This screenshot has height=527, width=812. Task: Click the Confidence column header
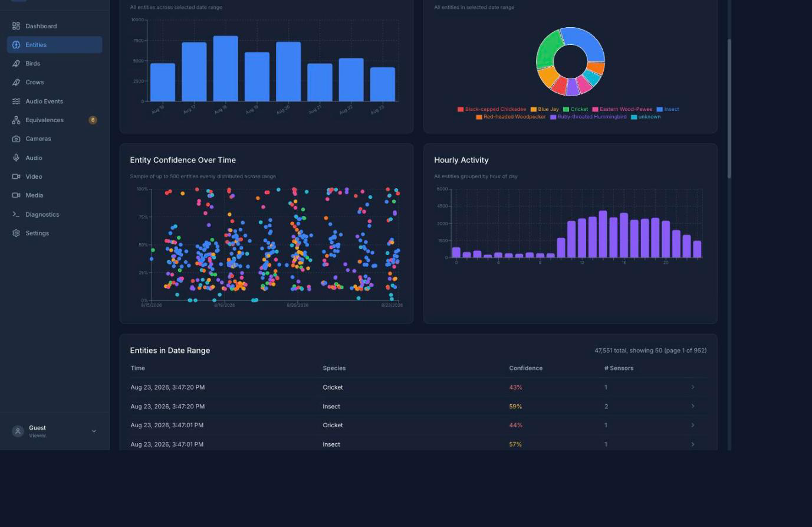[526, 368]
